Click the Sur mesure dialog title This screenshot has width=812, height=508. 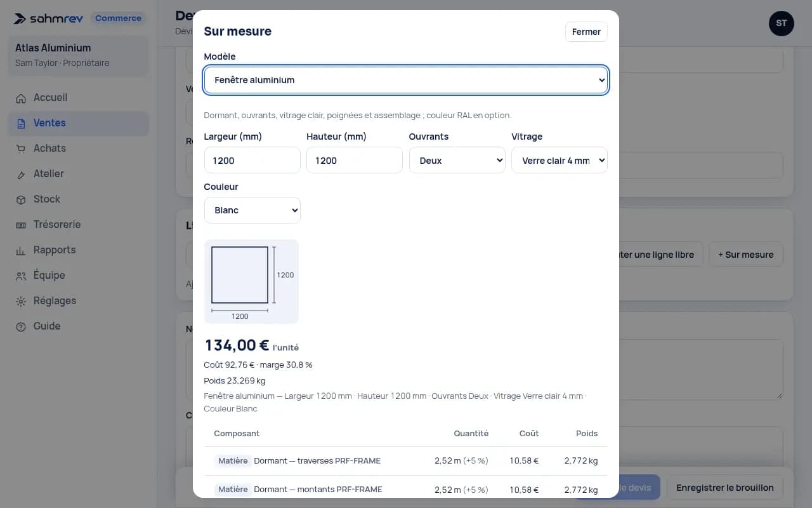[x=237, y=31]
